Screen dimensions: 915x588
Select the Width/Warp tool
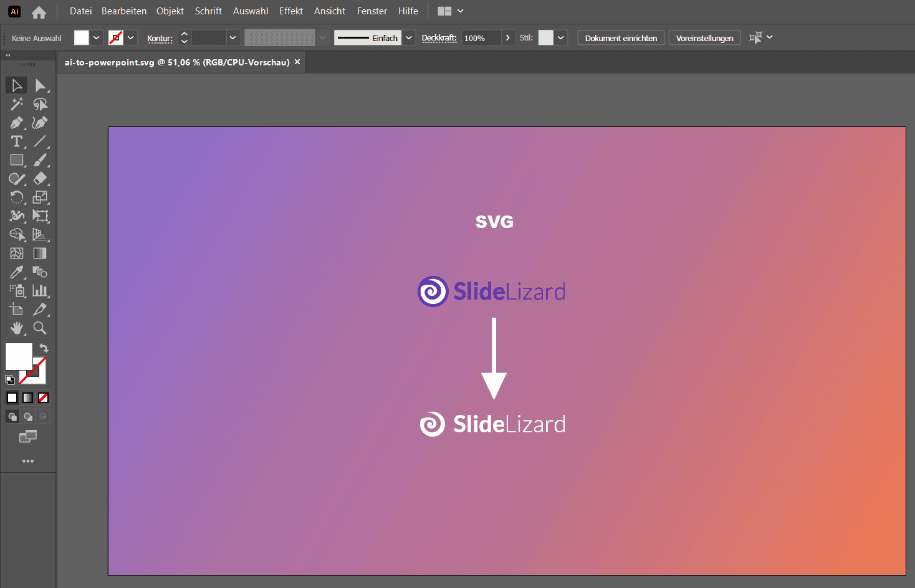[x=16, y=216]
